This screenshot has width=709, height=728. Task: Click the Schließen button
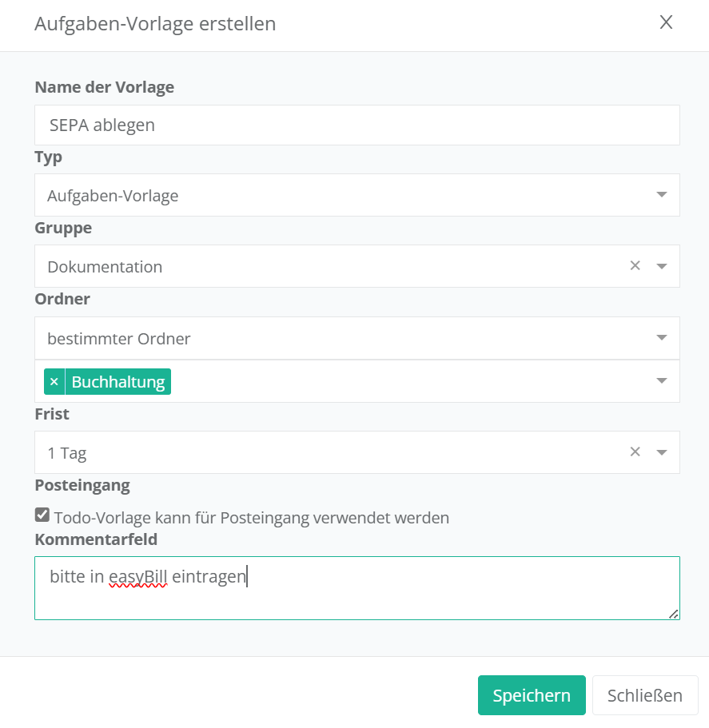(644, 695)
